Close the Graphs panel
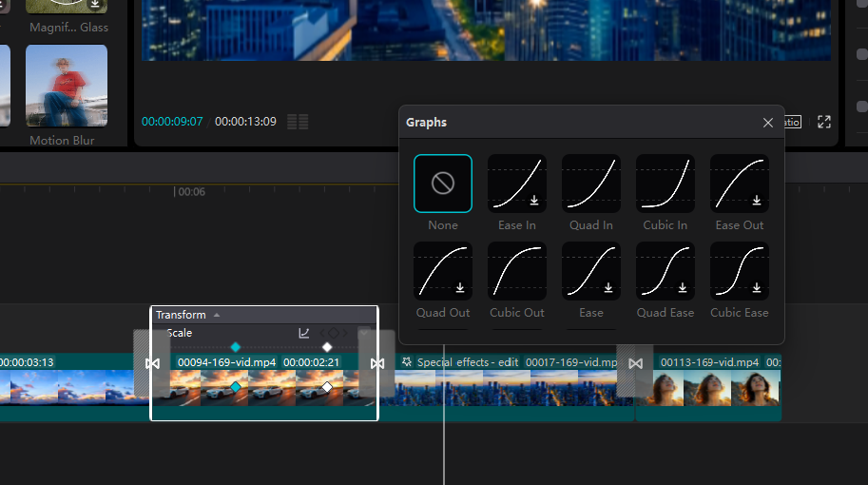Viewport: 868px width, 485px height. coord(768,123)
